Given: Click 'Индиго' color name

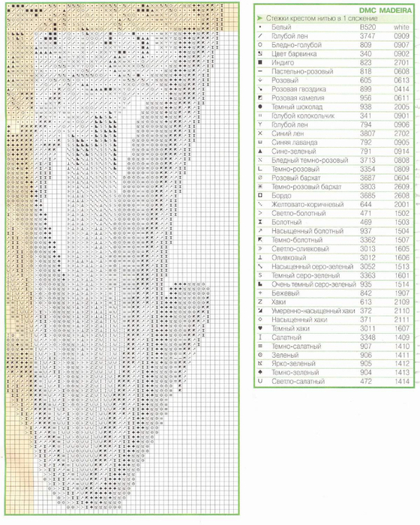Looking at the screenshot, I should (283, 62).
